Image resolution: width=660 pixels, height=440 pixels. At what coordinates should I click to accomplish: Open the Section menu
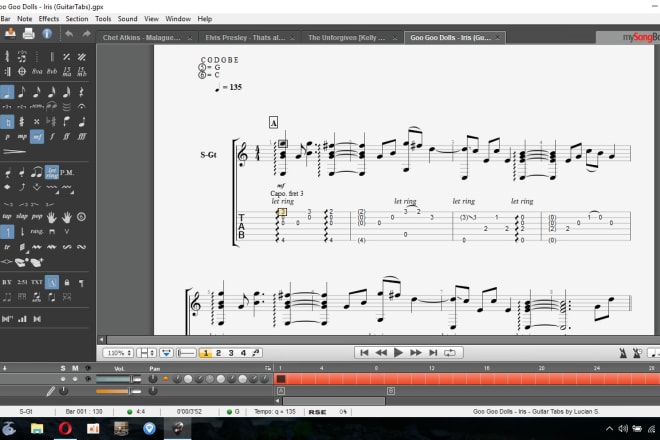click(77, 19)
